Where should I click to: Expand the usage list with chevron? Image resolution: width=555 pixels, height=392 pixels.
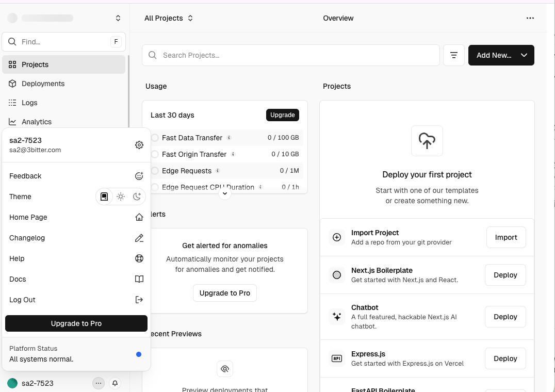click(224, 193)
